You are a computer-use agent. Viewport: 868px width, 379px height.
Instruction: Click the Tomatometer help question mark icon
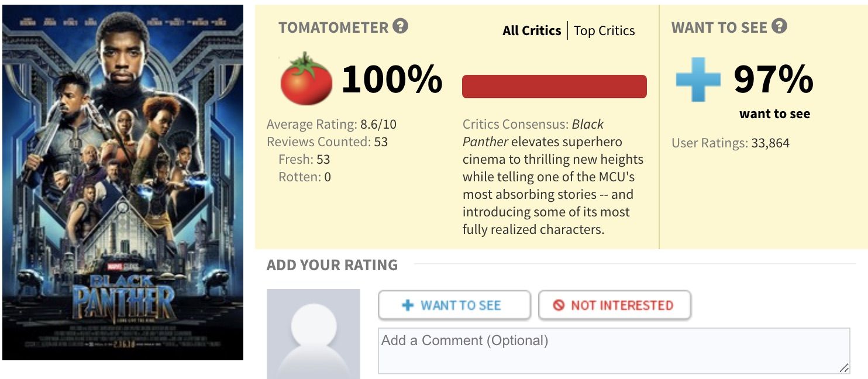pyautogui.click(x=401, y=26)
